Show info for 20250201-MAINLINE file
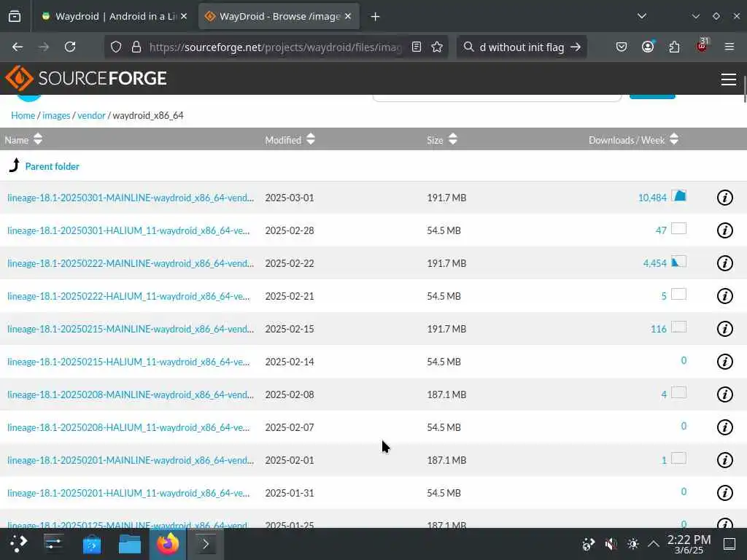 (724, 461)
